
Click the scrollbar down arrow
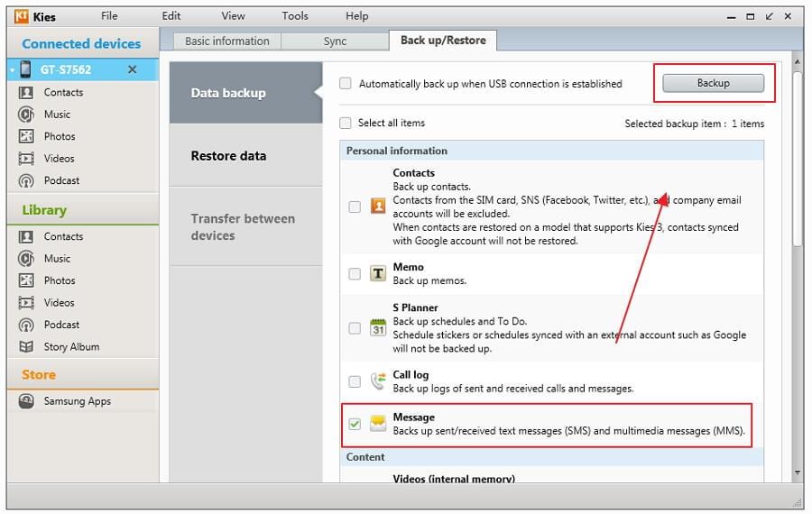click(x=798, y=473)
